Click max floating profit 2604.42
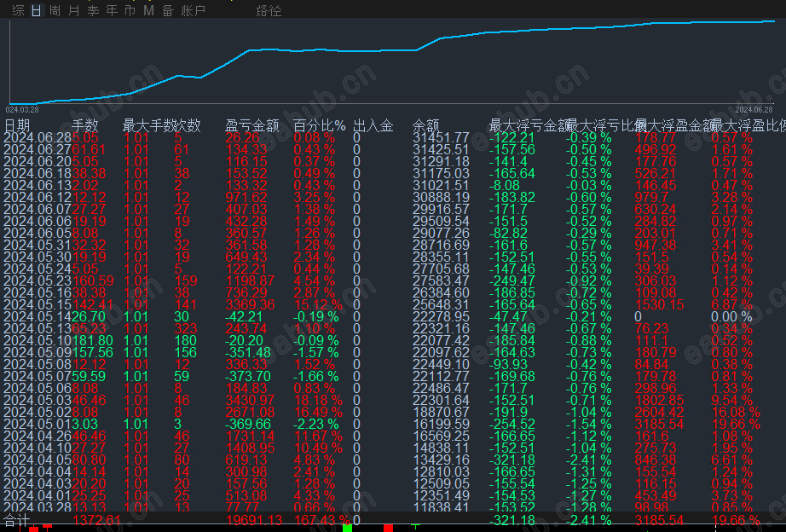The width and height of the screenshot is (786, 532). pos(659,412)
